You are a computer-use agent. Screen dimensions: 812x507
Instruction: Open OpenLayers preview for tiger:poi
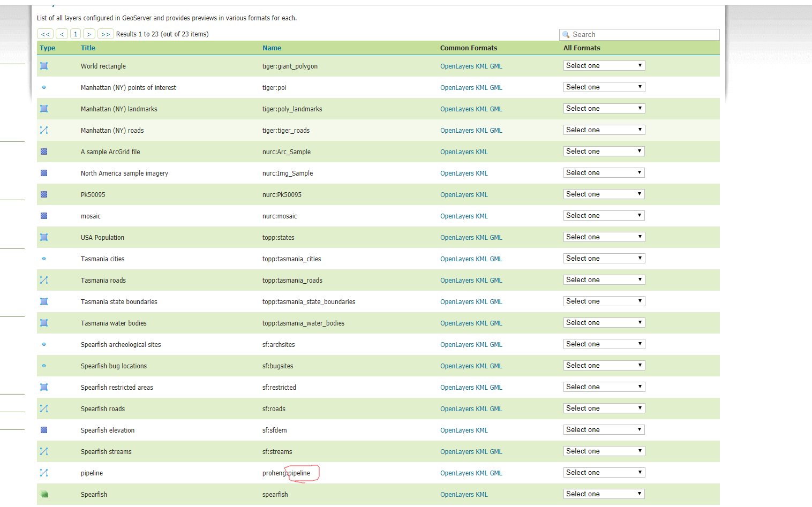tap(456, 88)
